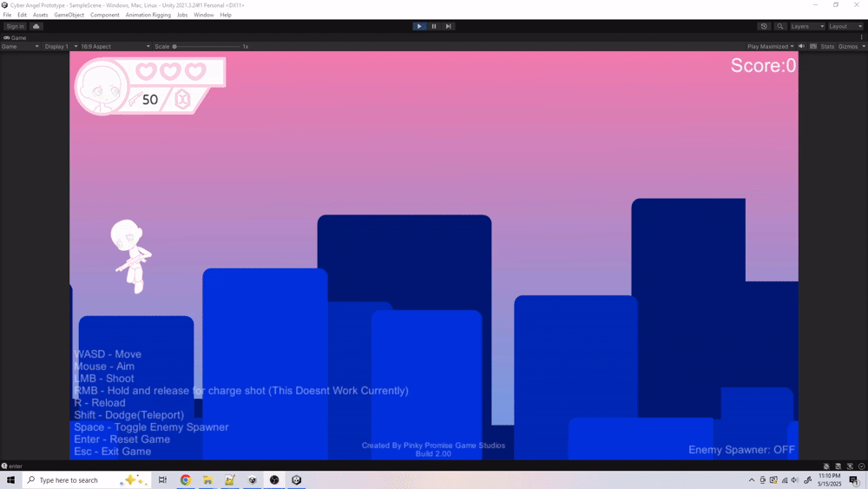Open the Game view mode dropdown
The image size is (868, 489).
point(20,47)
